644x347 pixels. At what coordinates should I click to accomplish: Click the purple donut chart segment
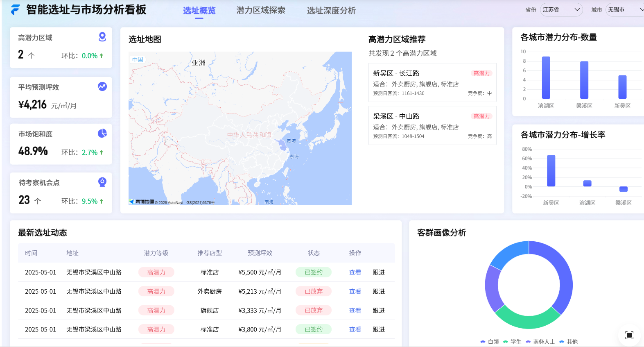click(x=493, y=288)
